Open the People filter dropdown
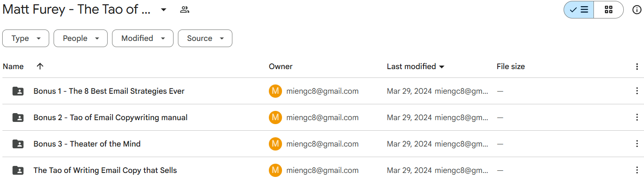Screen dimensions: 644x180 click(80, 38)
